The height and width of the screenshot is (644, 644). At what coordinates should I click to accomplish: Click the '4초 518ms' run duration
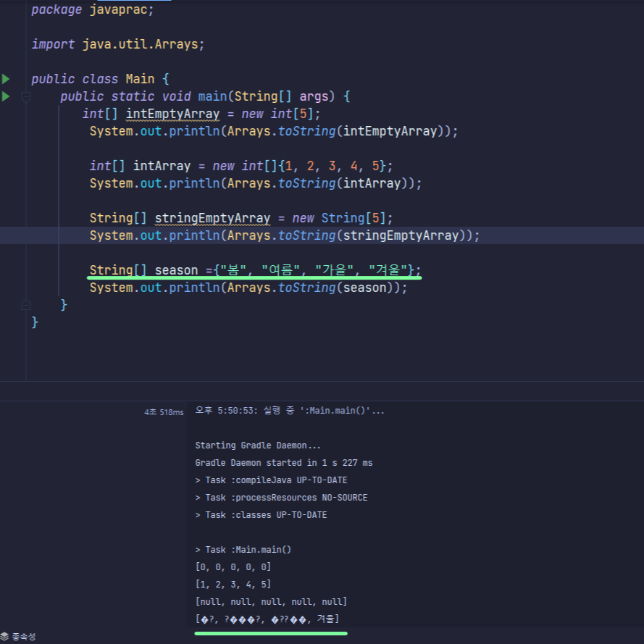[x=164, y=412]
